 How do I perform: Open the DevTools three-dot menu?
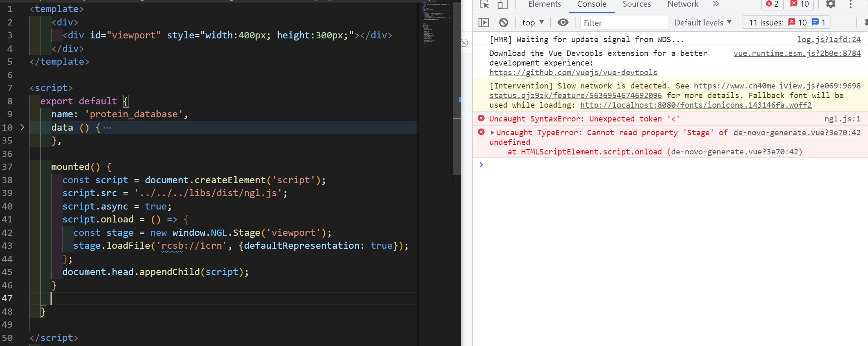pos(850,4)
